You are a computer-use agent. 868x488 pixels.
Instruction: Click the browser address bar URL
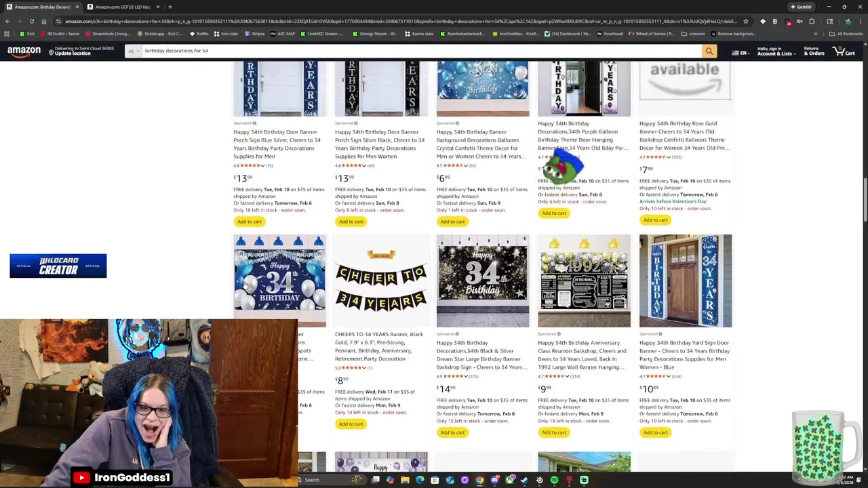400,21
